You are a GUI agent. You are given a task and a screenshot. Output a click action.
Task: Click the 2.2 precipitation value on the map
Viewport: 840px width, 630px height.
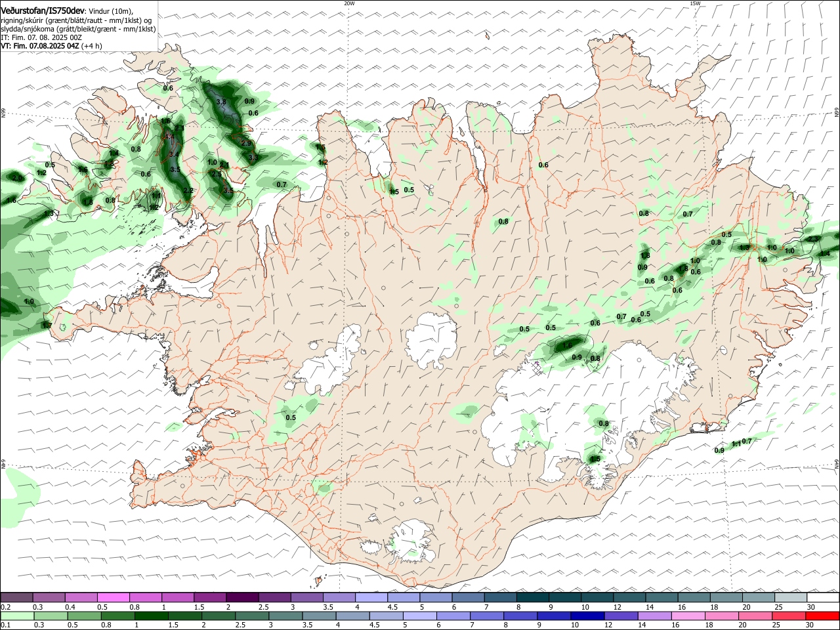pos(188,190)
